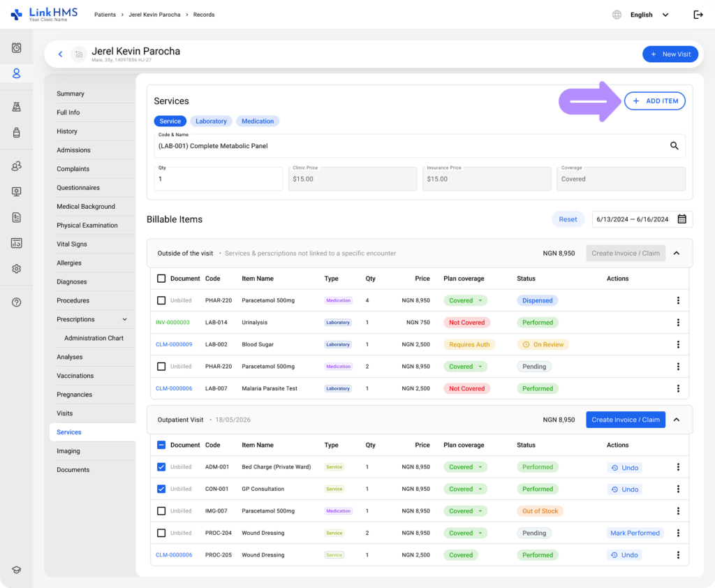Toggle select-all checkbox in Outside of the visit table
This screenshot has width=715, height=588.
click(x=161, y=278)
